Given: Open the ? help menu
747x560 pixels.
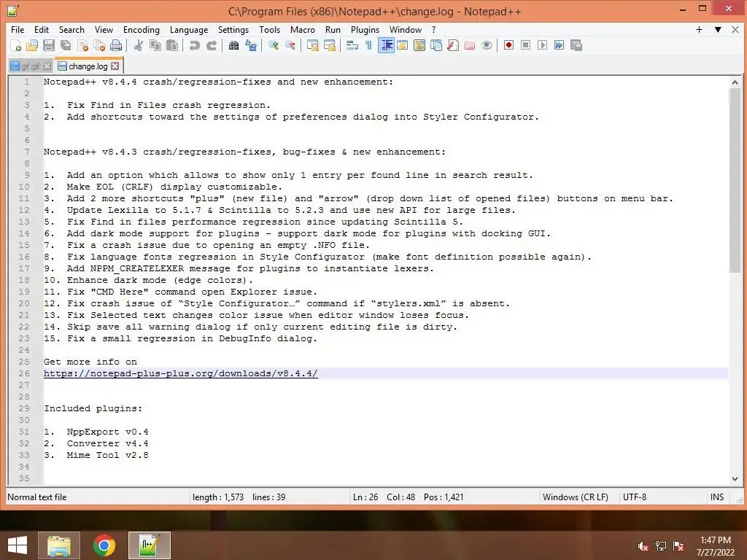Looking at the screenshot, I should coord(433,29).
